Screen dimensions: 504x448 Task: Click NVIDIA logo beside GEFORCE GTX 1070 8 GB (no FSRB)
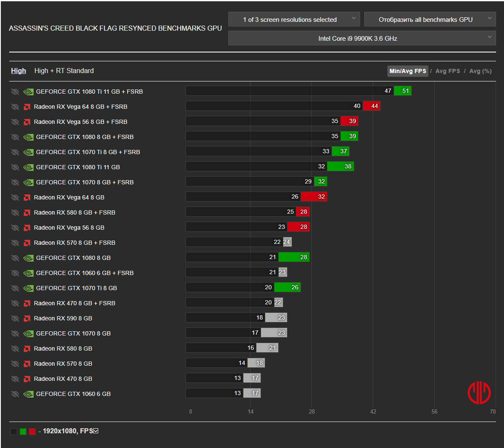(x=28, y=333)
